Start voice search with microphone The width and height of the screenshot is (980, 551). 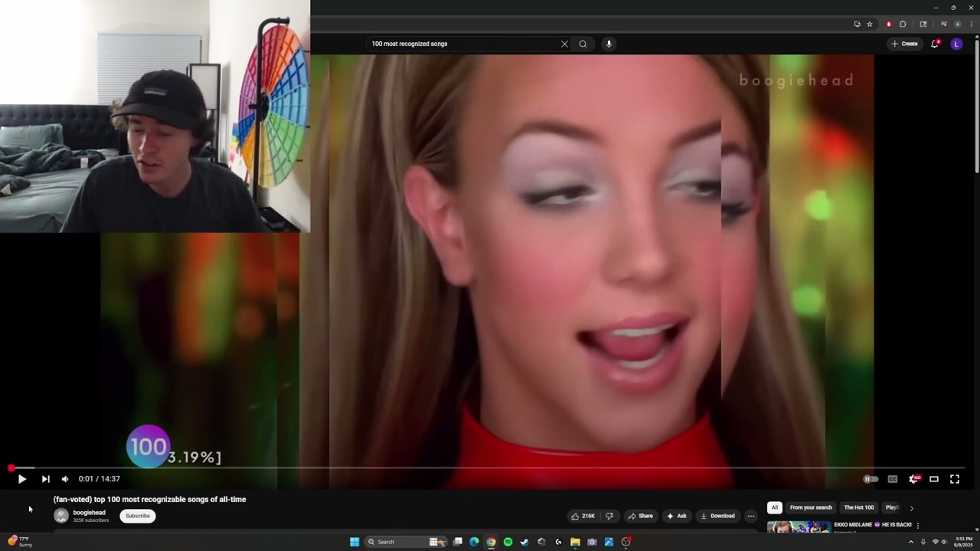[609, 44]
